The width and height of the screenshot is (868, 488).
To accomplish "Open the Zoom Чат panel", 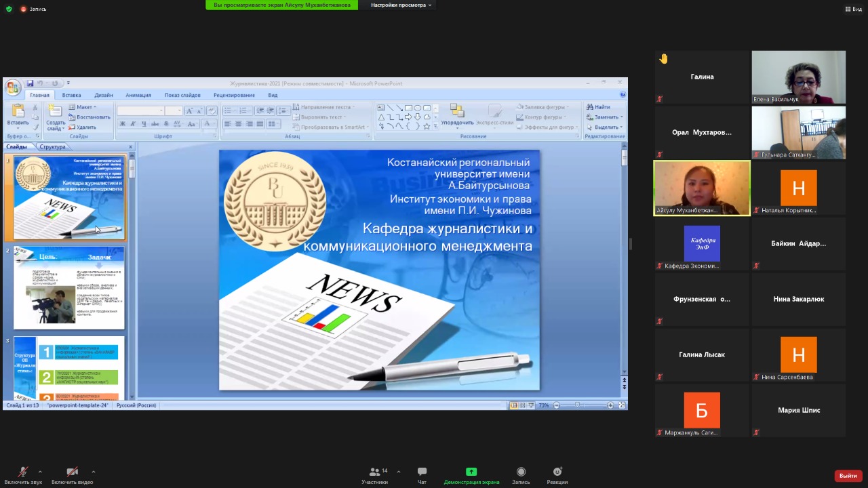I will click(x=422, y=475).
